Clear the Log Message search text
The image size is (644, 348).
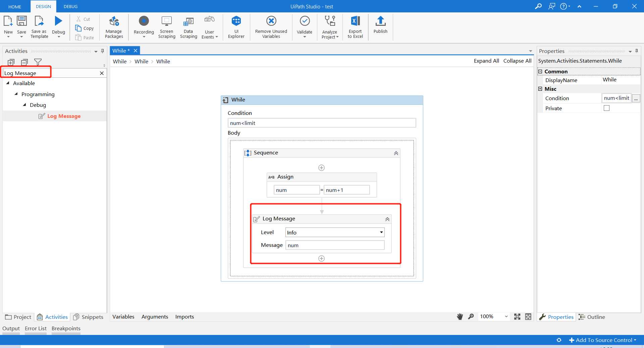[102, 73]
